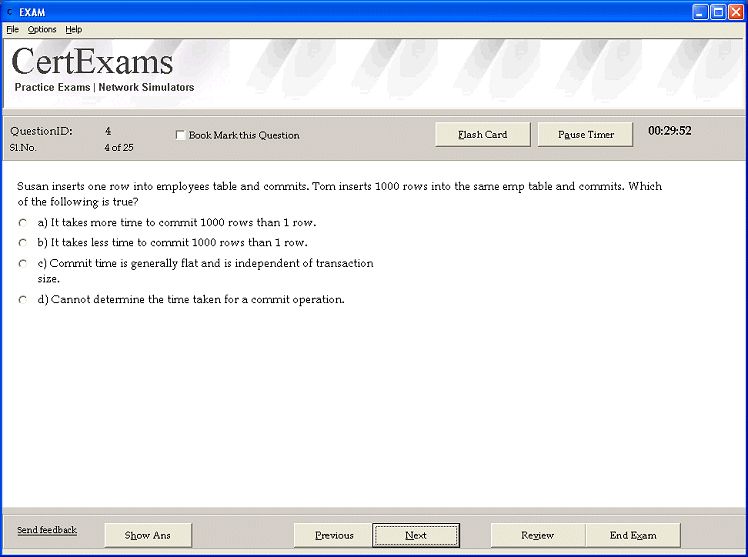Click the CertExams logo heading
Screen dimensions: 748x557
92,62
